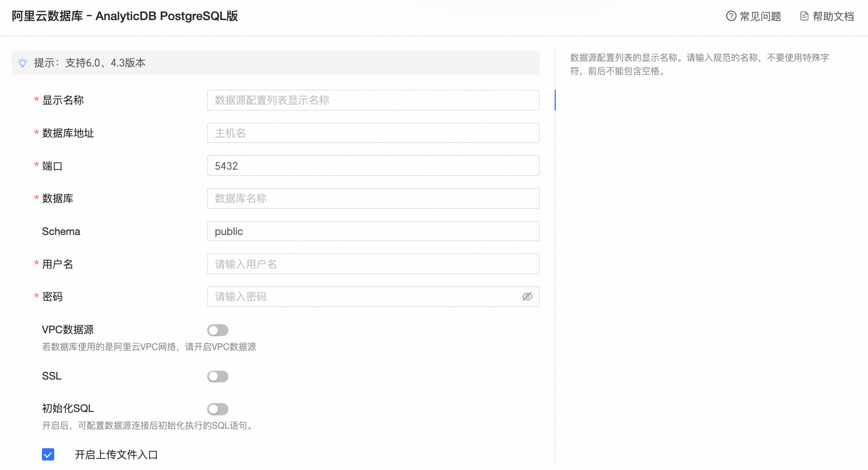Screen dimensions: 868x470
Task: Focus the 显示名称 input field
Action: pyautogui.click(x=373, y=100)
